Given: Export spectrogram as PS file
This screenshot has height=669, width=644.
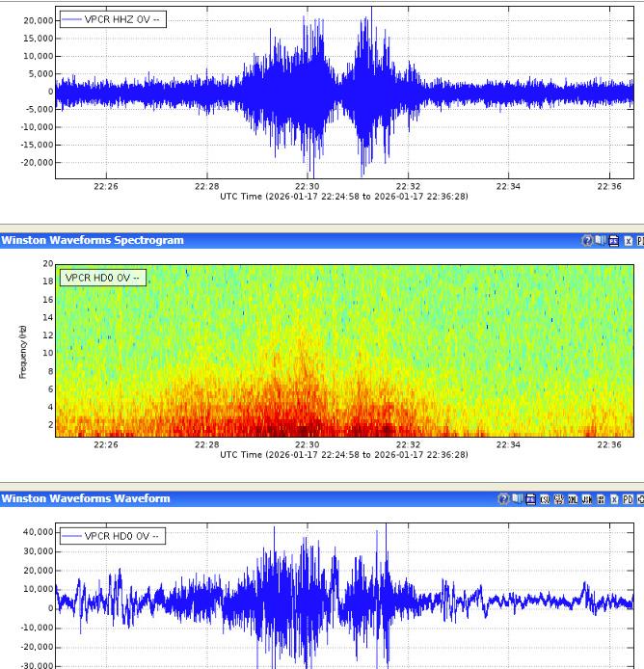Looking at the screenshot, I should click(x=613, y=241).
